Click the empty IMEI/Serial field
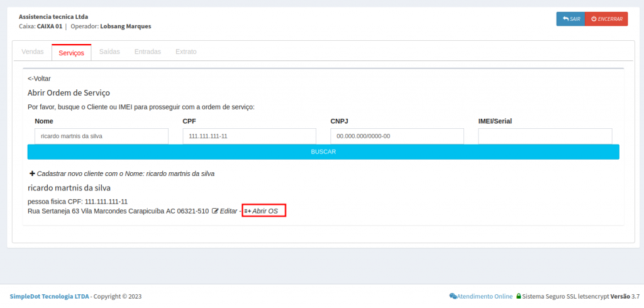Viewport: 644px width, 308px height. point(545,136)
